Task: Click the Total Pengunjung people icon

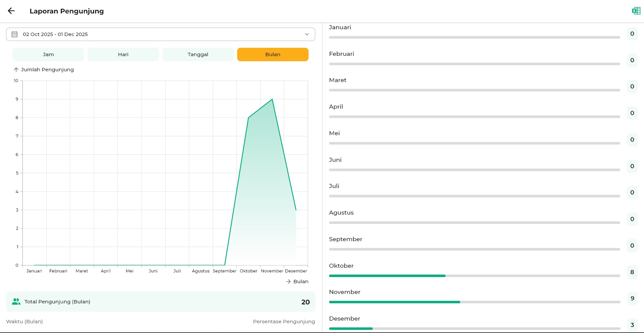Action: click(x=16, y=302)
